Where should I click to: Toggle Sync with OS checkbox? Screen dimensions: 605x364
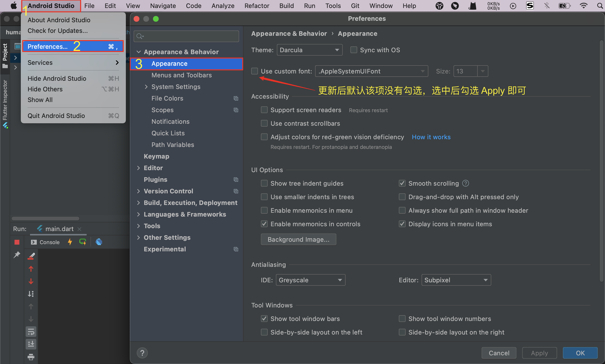[x=354, y=50]
